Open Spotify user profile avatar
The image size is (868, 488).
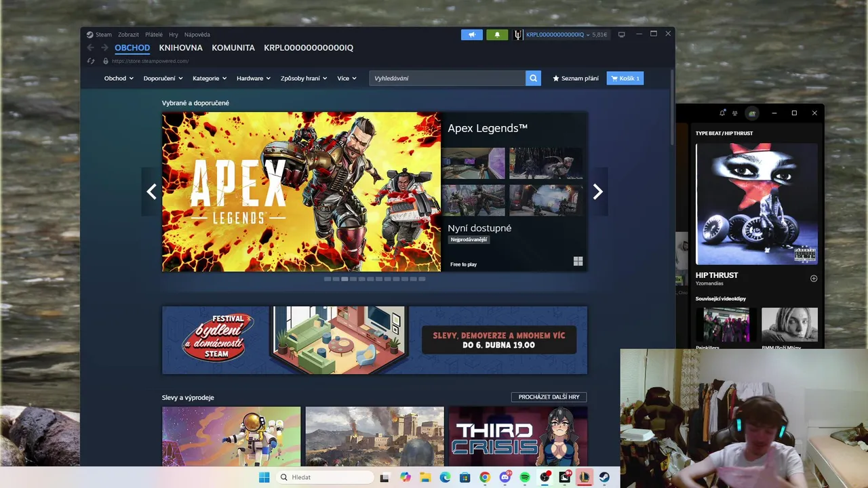[x=751, y=113]
